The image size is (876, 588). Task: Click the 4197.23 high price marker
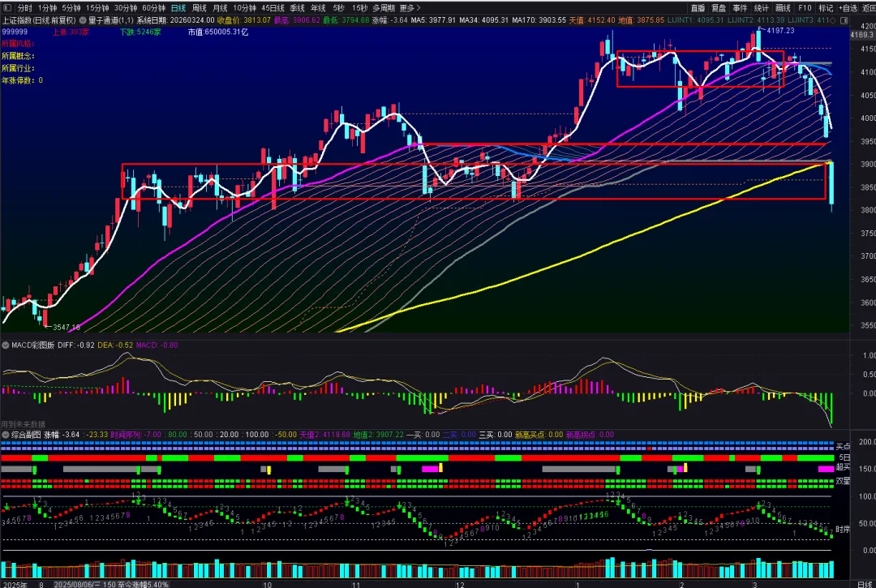click(x=780, y=31)
